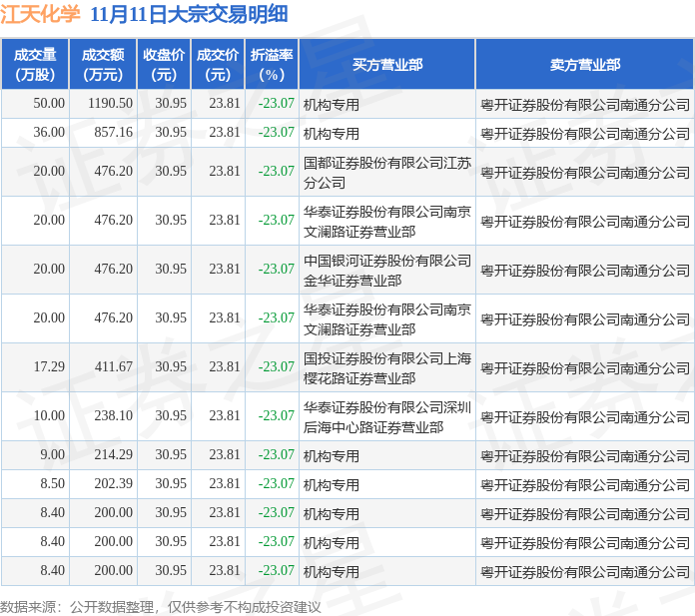Click the 江天化学 stock name in title
This screenshot has width=695, height=616.
click(x=40, y=14)
